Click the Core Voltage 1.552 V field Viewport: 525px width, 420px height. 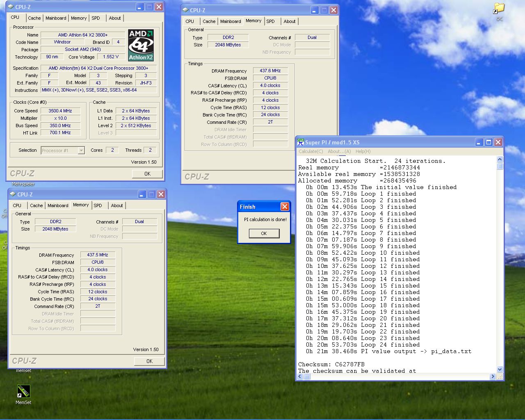click(111, 57)
